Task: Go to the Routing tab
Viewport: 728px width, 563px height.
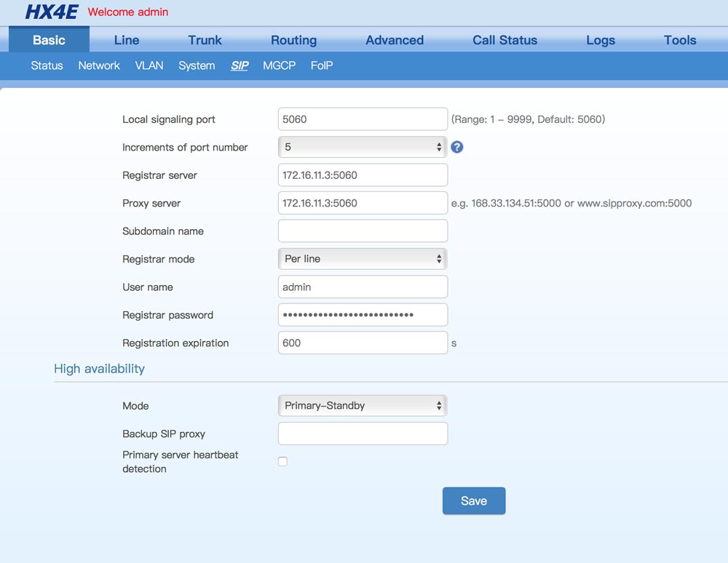Action: [293, 40]
